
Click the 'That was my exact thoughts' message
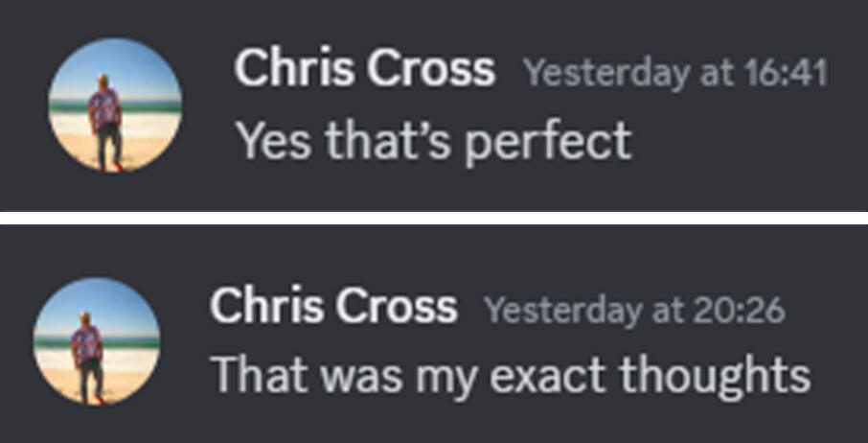pyautogui.click(x=510, y=374)
